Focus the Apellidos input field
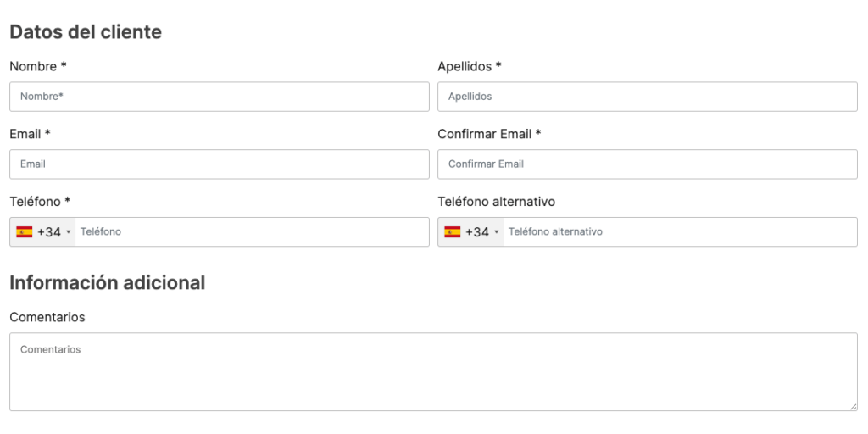 [x=648, y=97]
